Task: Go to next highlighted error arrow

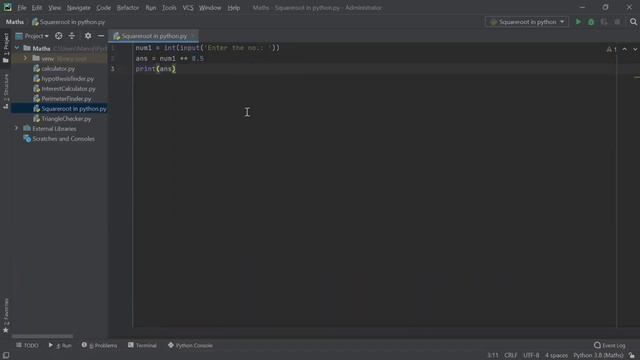Action: pos(635,49)
